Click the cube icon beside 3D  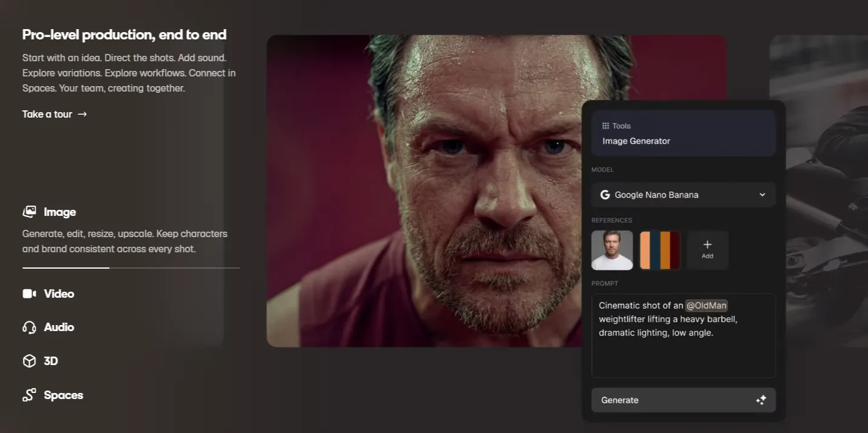click(x=29, y=361)
